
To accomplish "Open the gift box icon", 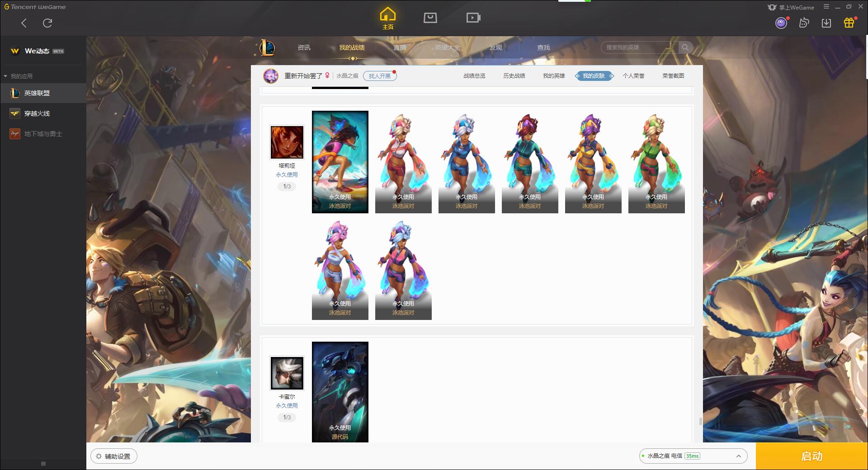I will click(849, 23).
